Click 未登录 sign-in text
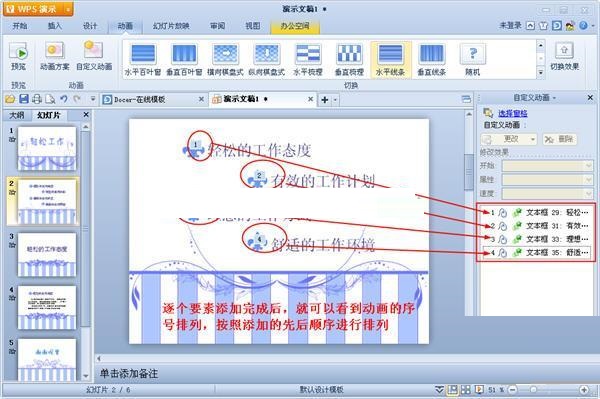 510,26
